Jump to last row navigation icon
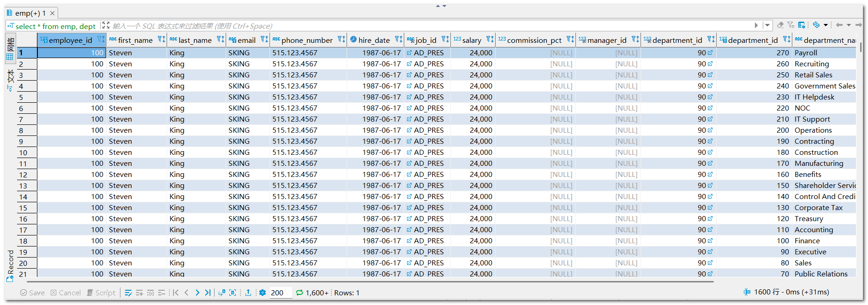 tap(208, 293)
